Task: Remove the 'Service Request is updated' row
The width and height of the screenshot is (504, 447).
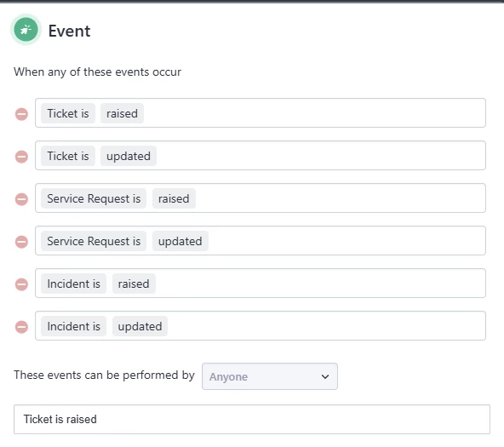Action: (21, 242)
